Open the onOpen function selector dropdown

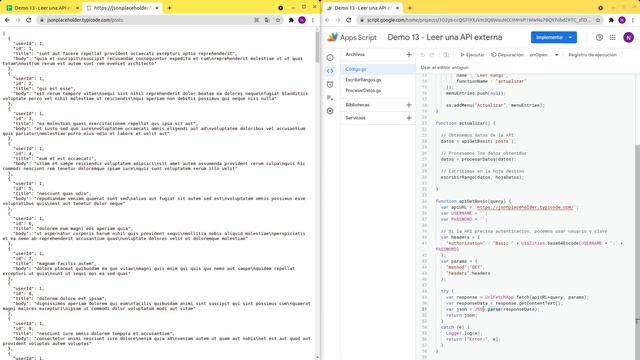coord(544,55)
